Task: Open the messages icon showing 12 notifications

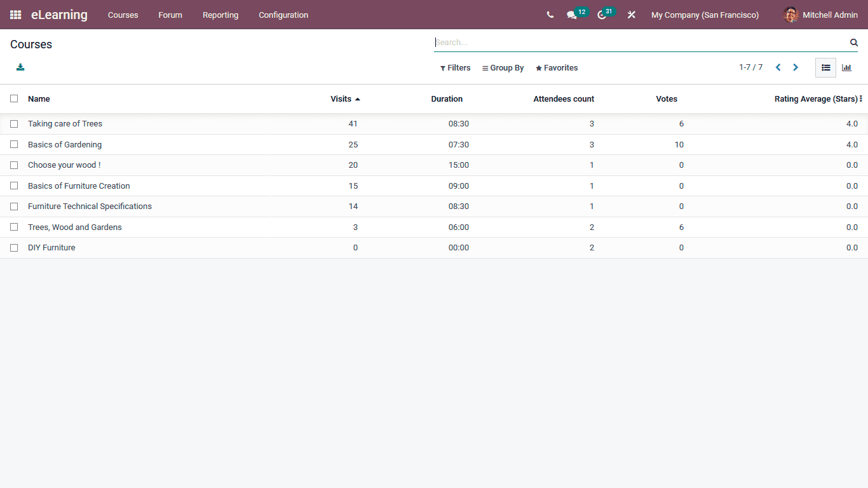Action: (572, 15)
